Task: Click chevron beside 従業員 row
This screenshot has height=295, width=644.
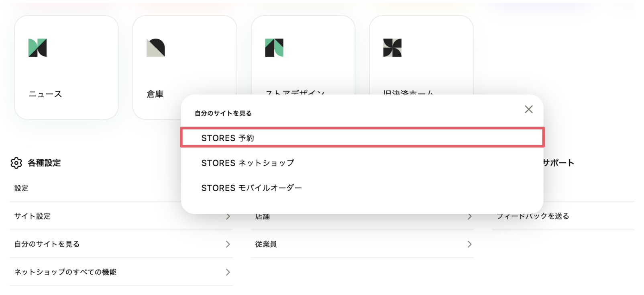Action: [x=469, y=244]
